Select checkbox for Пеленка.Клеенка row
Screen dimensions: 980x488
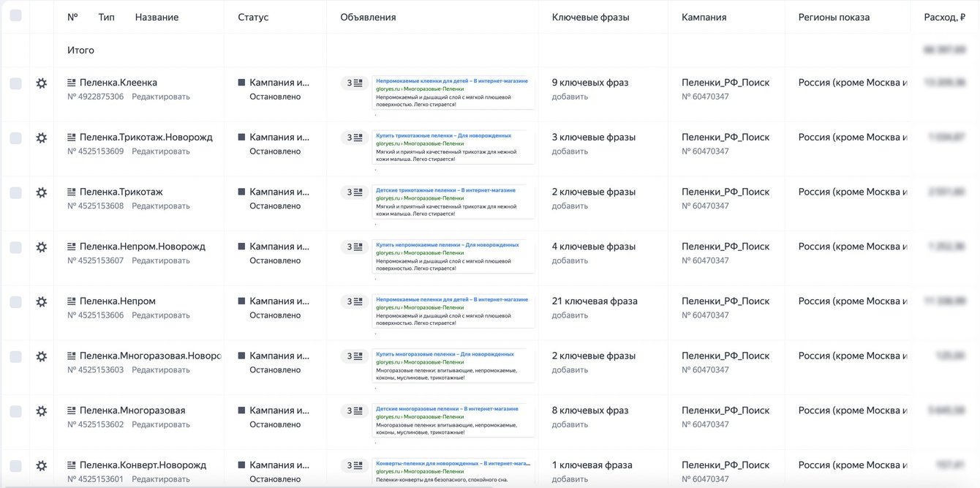point(15,84)
